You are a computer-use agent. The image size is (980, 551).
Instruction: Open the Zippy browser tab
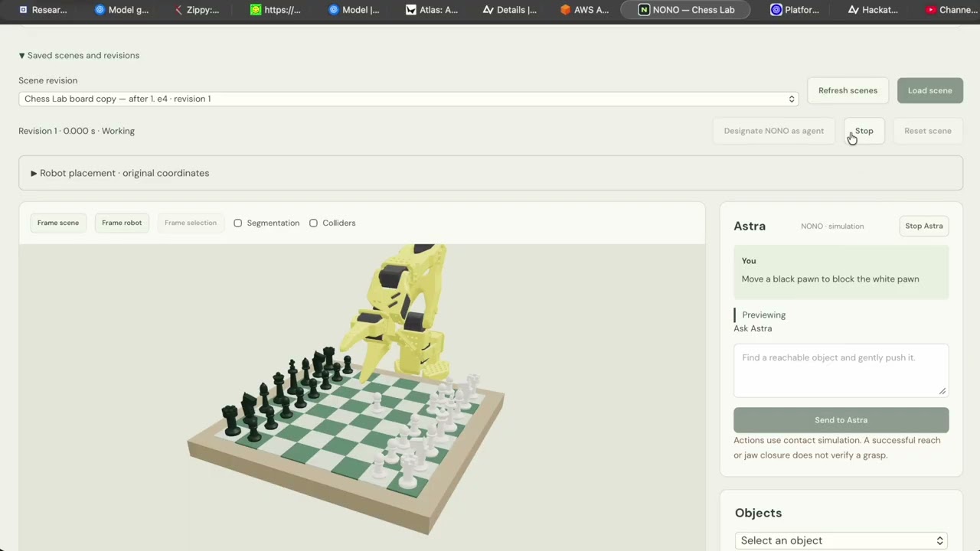[x=197, y=10]
